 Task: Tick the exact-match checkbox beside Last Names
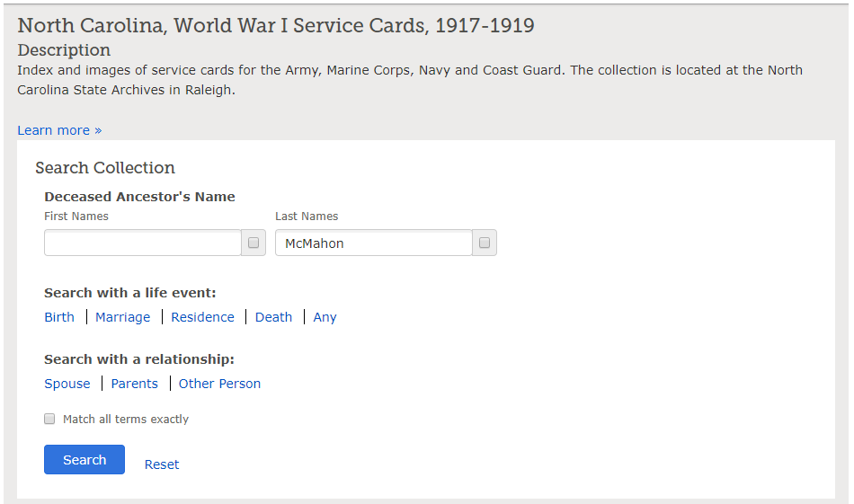click(485, 243)
